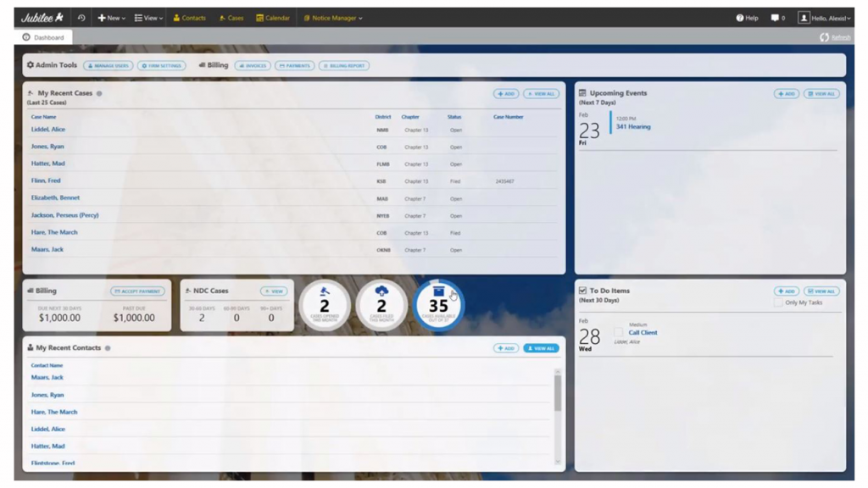This screenshot has width=868, height=488.
Task: Open Notice Manager from the menu bar
Action: pos(334,15)
